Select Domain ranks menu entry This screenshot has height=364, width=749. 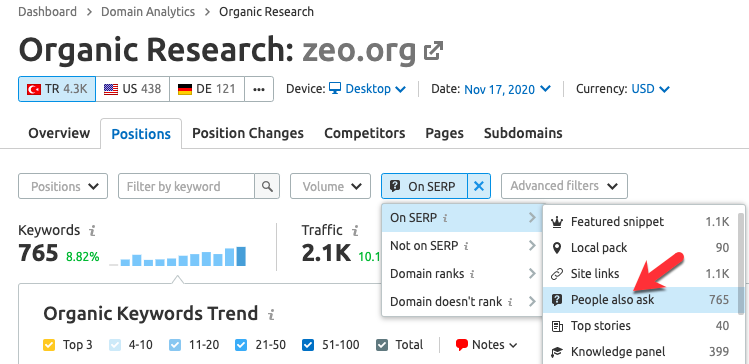[463, 274]
